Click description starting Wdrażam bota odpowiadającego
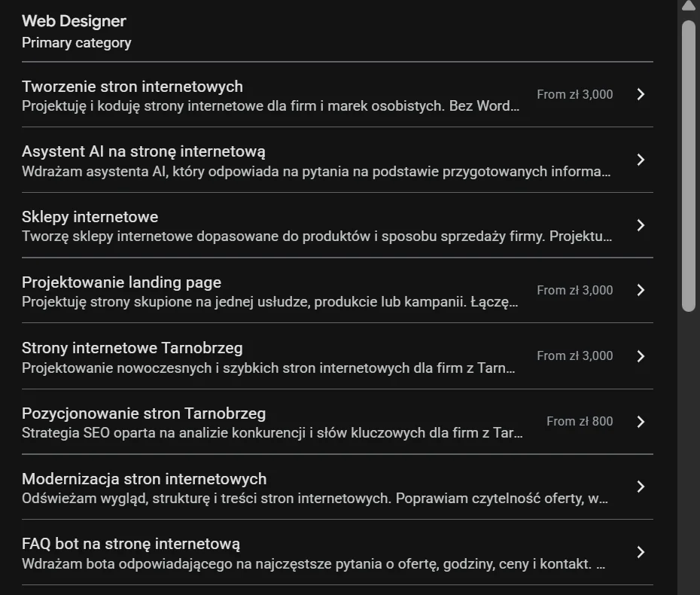Screen dimensions: 700x595 tap(313, 564)
